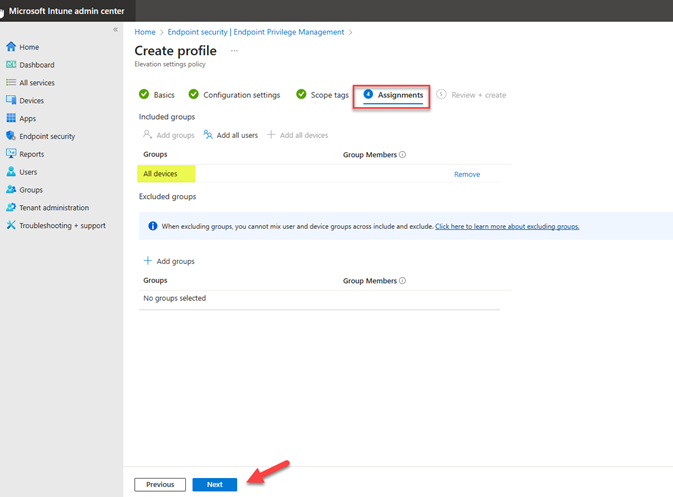Click the plus icon of excluded Add groups

(x=148, y=261)
